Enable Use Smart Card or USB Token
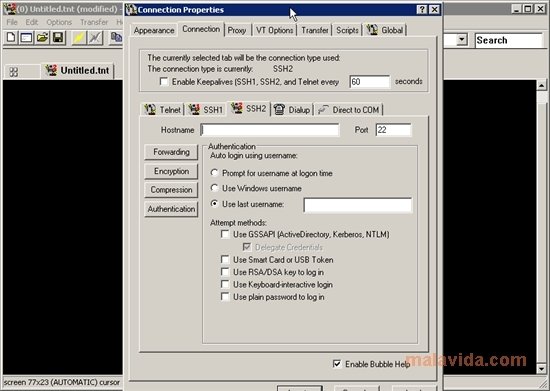The width and height of the screenshot is (550, 391). click(225, 259)
